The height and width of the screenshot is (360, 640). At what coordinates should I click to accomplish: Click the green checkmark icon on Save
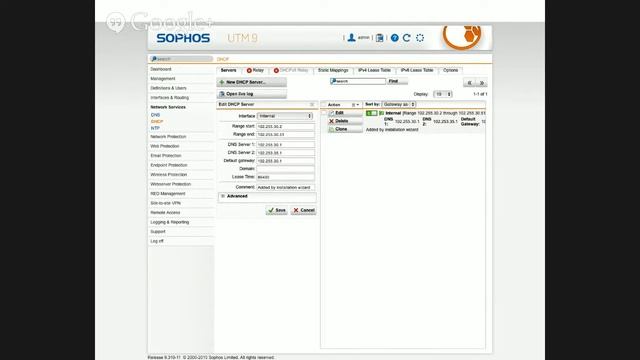pos(271,210)
